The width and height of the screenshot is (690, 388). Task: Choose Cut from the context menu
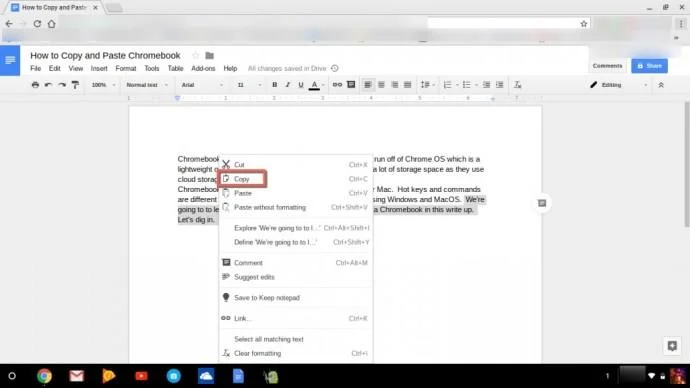[x=295, y=165]
